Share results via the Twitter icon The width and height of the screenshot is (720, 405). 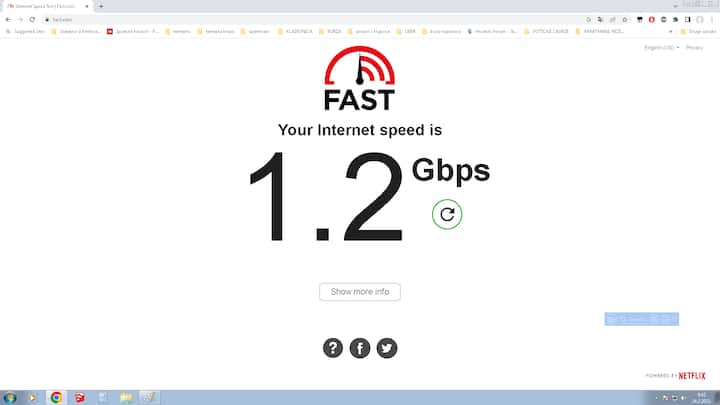387,348
